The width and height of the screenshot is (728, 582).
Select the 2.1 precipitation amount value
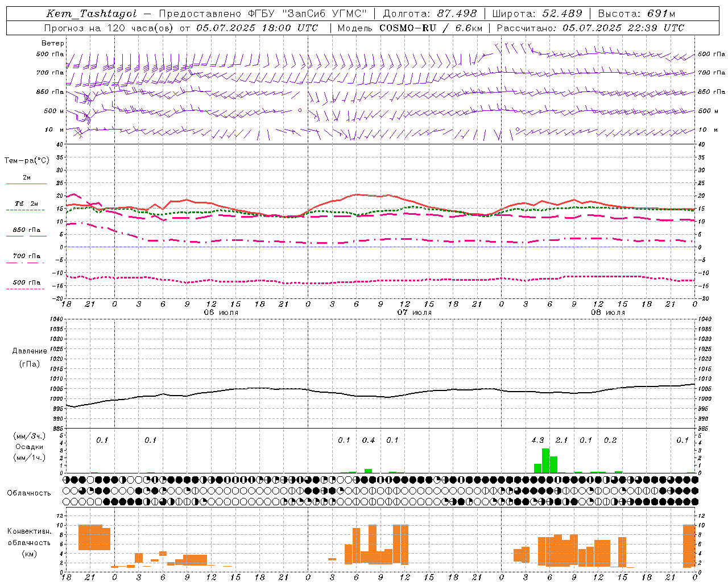point(562,440)
